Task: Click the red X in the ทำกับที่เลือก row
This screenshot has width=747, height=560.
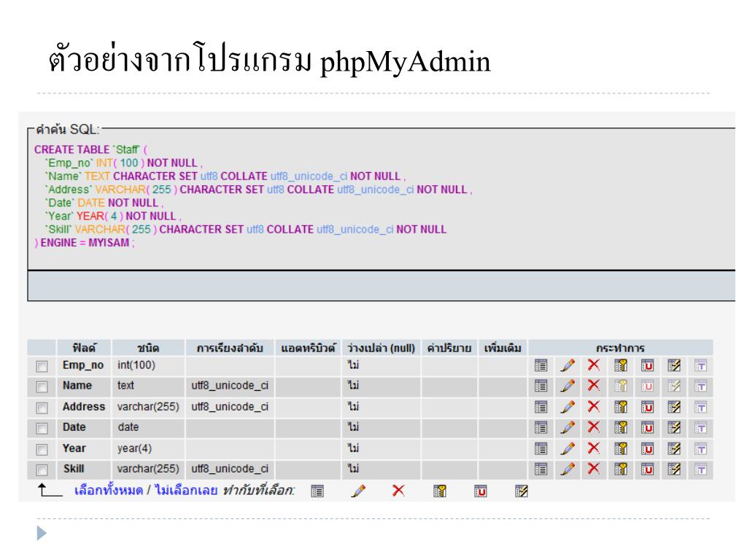Action: (x=398, y=491)
